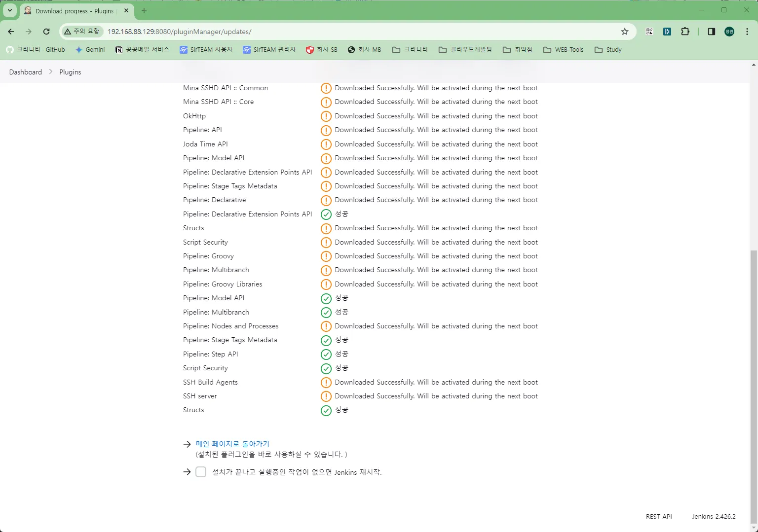Reload the Jenkins plugin page
Image resolution: width=758 pixels, height=532 pixels.
point(46,32)
